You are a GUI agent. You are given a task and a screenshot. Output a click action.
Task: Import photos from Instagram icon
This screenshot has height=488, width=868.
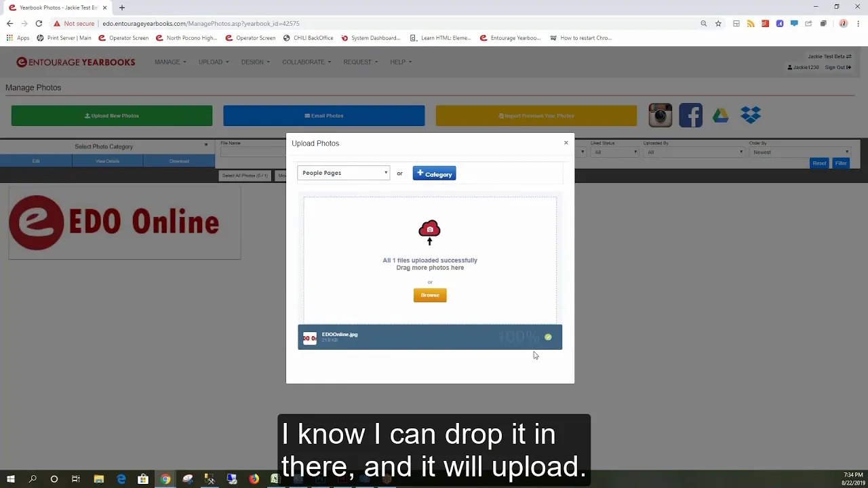(x=660, y=115)
